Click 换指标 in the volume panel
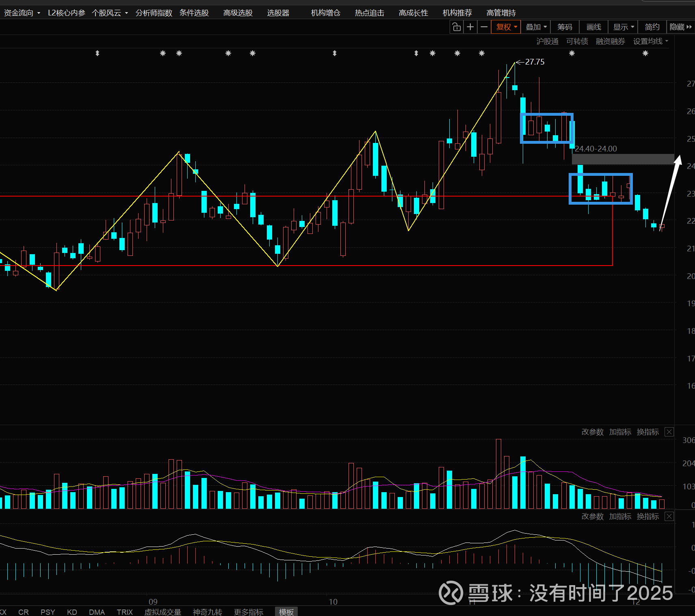This screenshot has height=616, width=695. [648, 432]
